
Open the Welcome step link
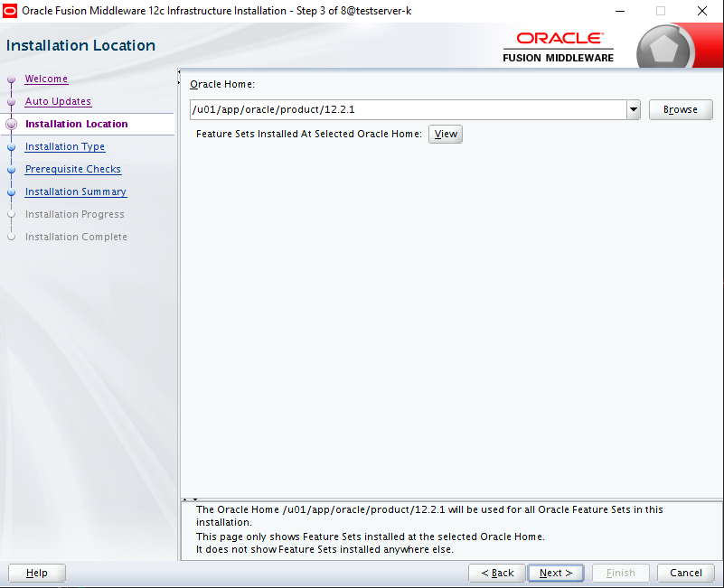pos(46,79)
